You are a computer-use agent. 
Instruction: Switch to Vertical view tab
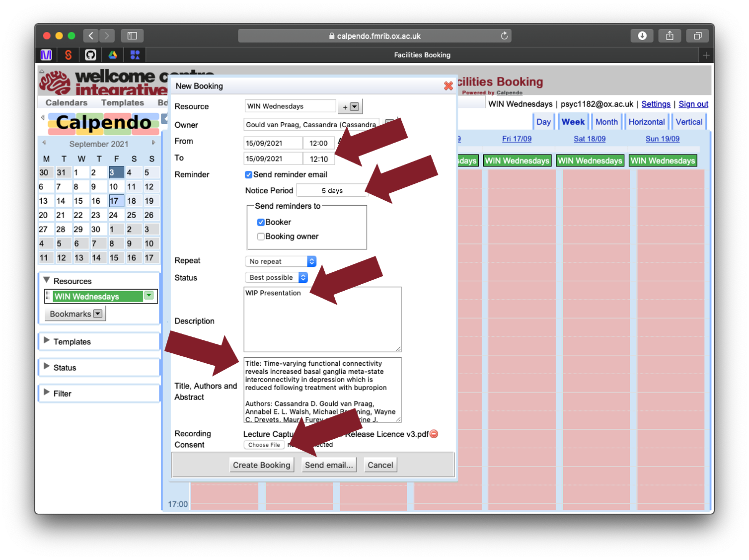689,122
